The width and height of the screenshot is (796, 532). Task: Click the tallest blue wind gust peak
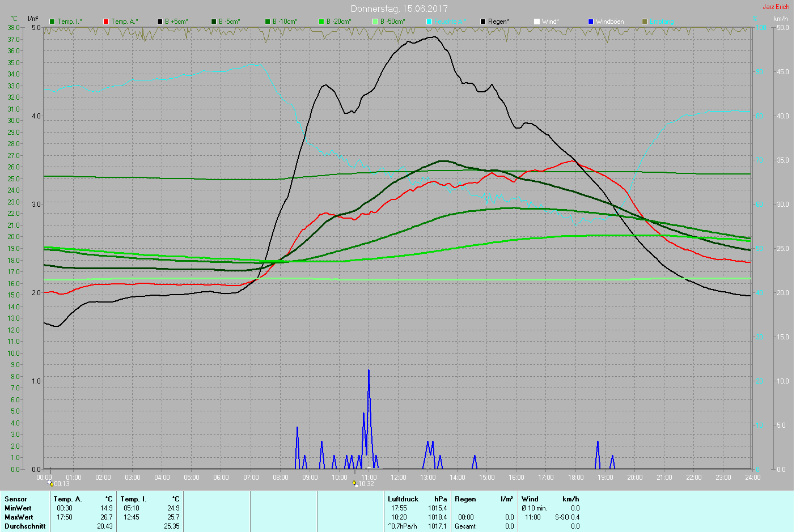pos(369,371)
